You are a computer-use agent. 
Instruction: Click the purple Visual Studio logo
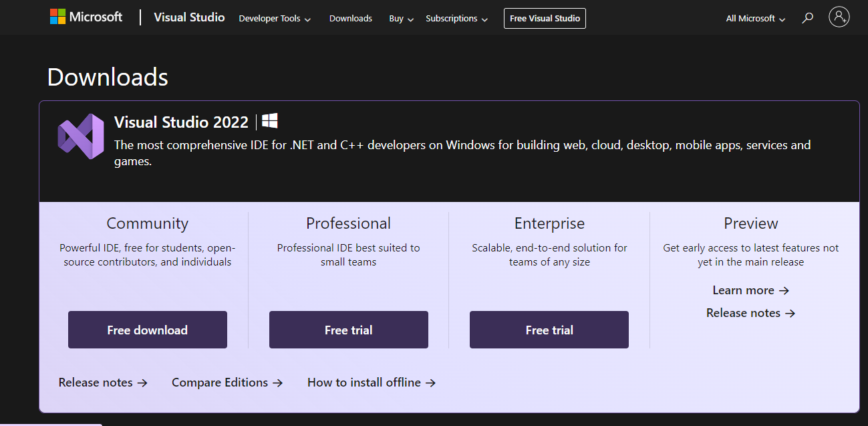(x=81, y=136)
